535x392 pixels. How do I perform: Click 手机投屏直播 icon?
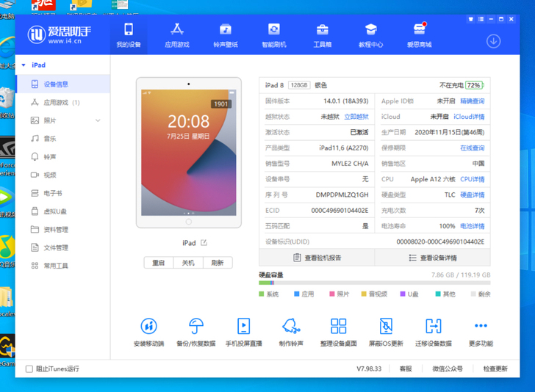tap(244, 326)
